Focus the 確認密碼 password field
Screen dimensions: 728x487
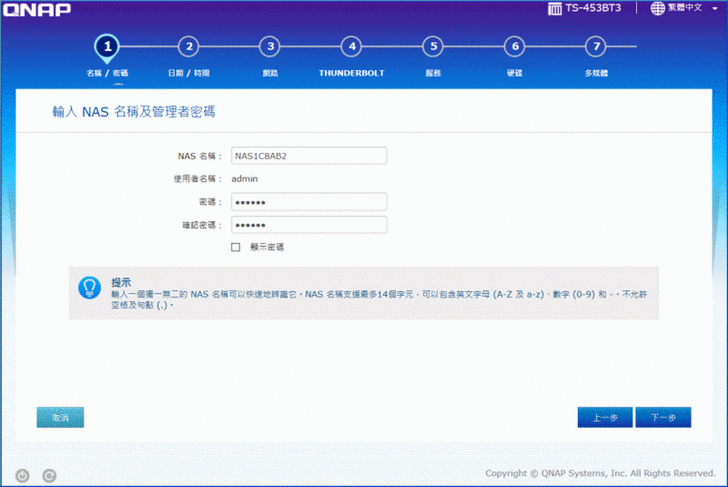pos(308,225)
